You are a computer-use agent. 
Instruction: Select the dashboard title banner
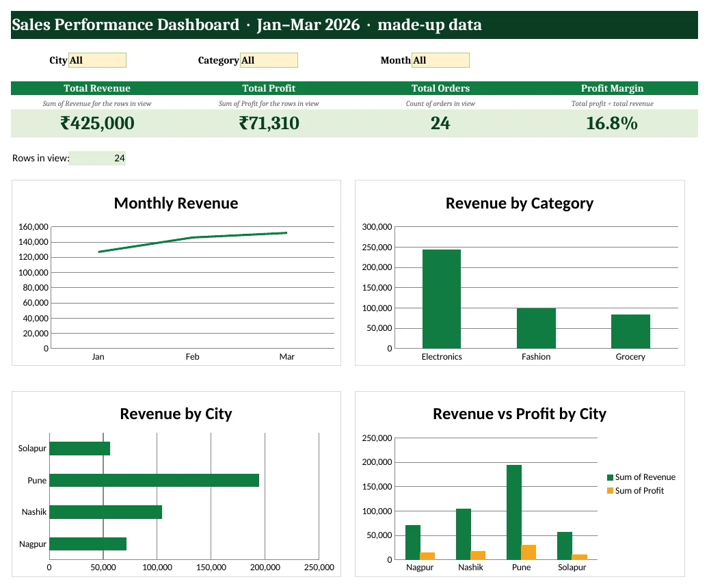point(354,25)
